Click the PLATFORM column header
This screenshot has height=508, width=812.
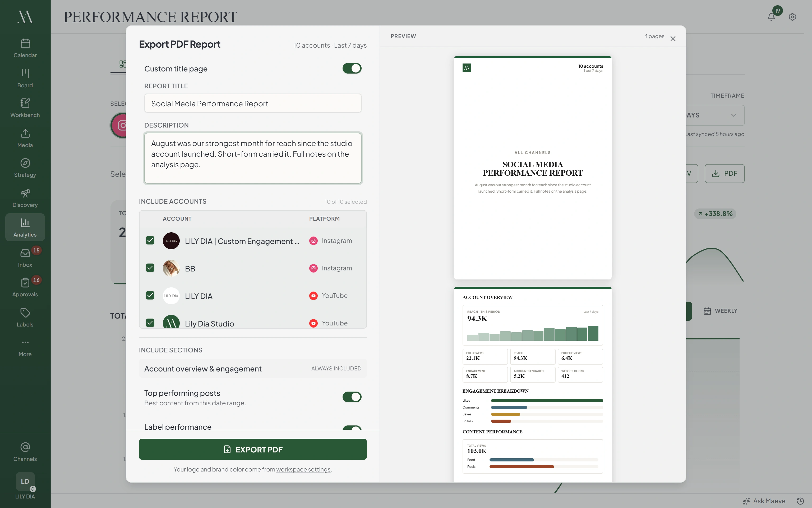coord(324,219)
